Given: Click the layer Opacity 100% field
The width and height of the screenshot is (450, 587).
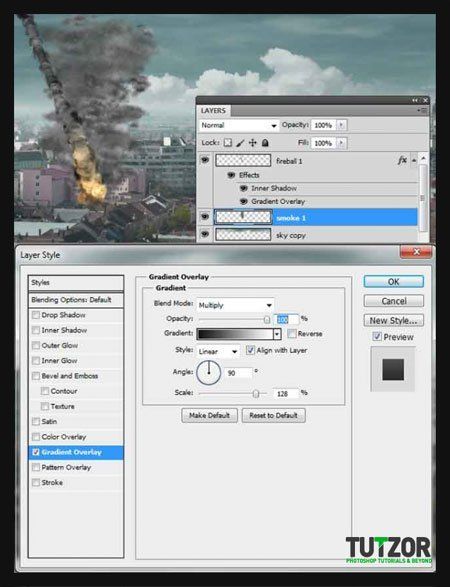Looking at the screenshot, I should tap(324, 125).
